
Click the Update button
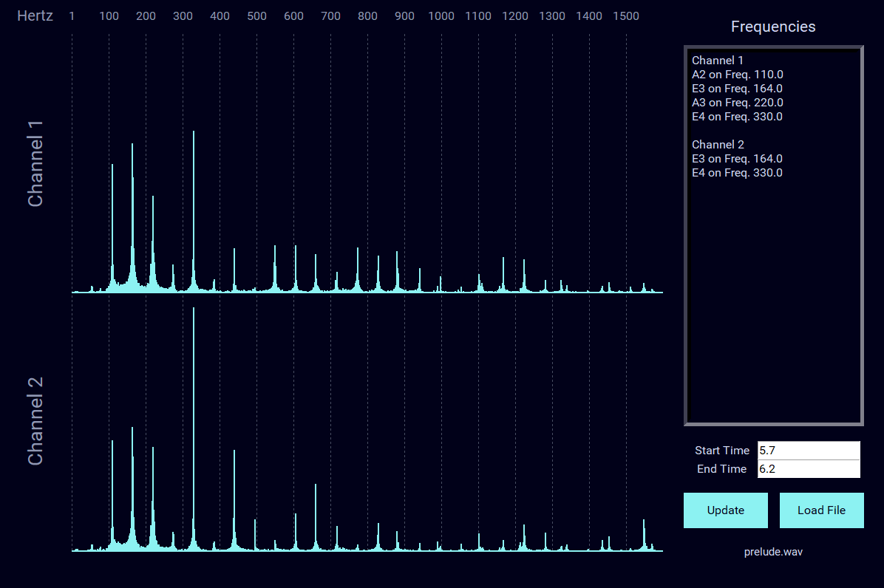coord(725,510)
